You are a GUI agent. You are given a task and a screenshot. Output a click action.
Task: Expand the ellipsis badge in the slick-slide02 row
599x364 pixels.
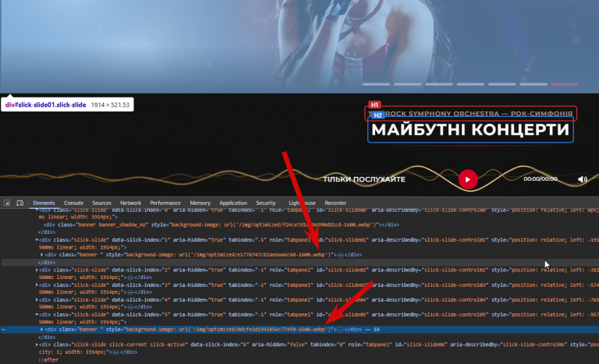click(130, 277)
